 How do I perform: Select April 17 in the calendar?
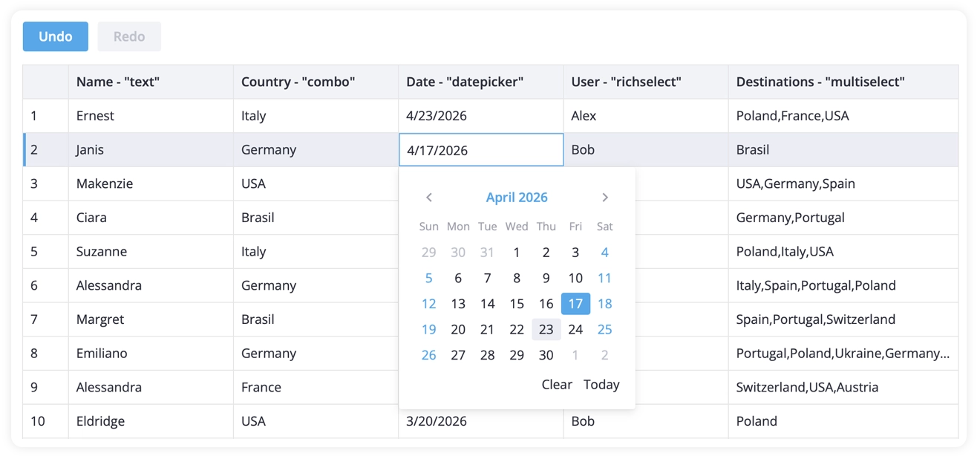(575, 303)
